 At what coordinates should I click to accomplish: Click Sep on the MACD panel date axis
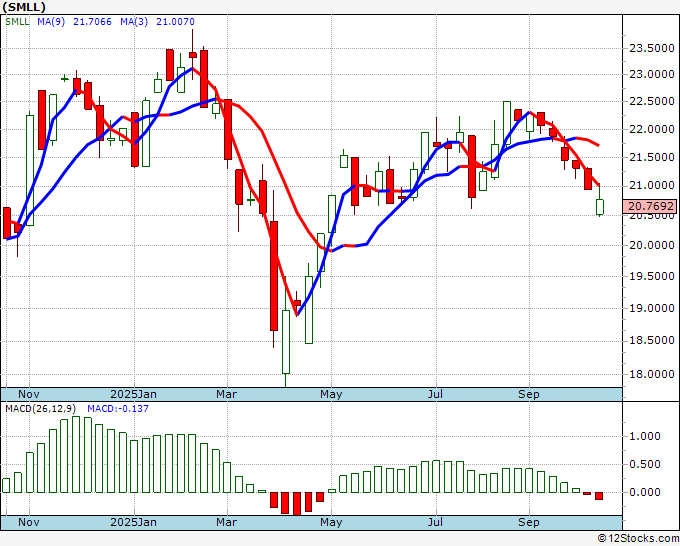pyautogui.click(x=529, y=522)
